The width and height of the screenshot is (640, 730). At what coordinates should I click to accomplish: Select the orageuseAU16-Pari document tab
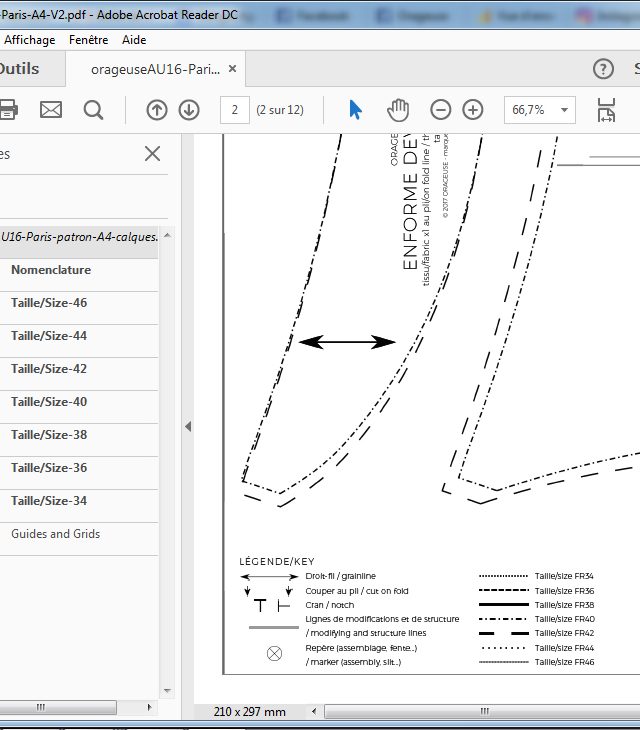[155, 69]
